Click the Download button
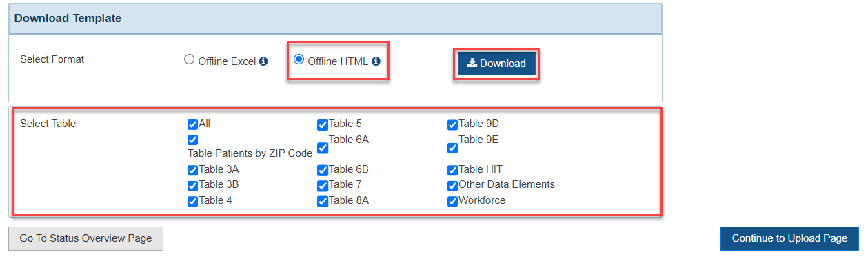This screenshot has width=868, height=259. click(496, 64)
